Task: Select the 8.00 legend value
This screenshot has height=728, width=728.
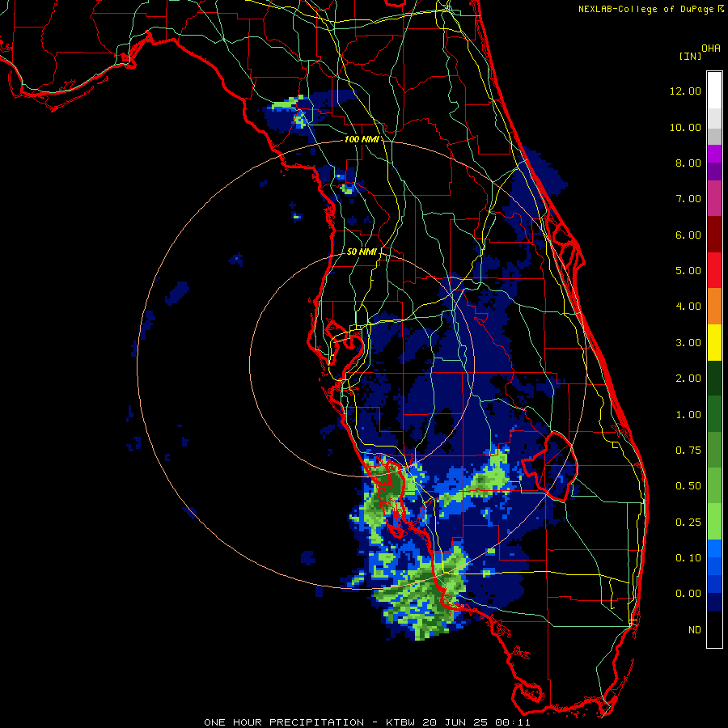Action: point(688,163)
